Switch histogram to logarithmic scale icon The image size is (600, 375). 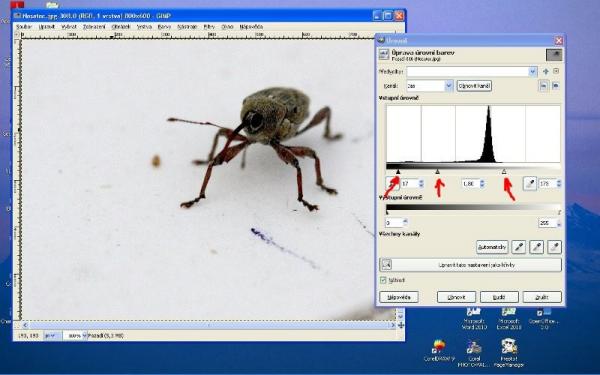click(x=555, y=86)
